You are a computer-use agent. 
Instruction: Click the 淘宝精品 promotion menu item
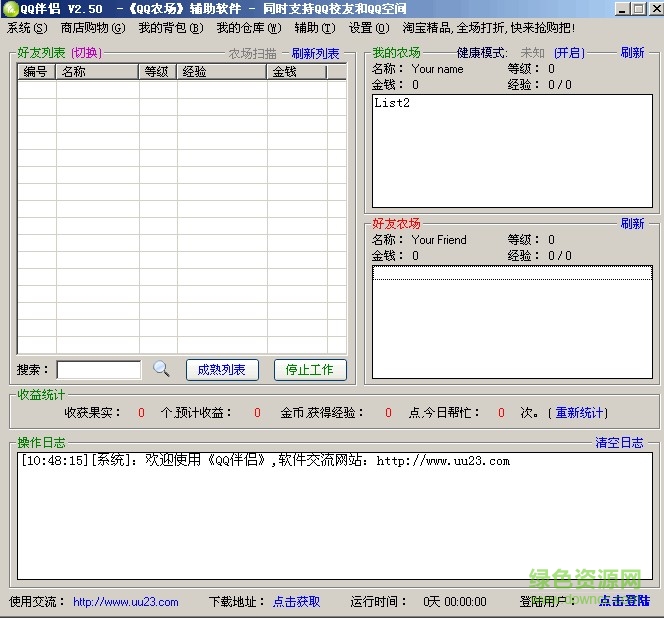[x=488, y=28]
